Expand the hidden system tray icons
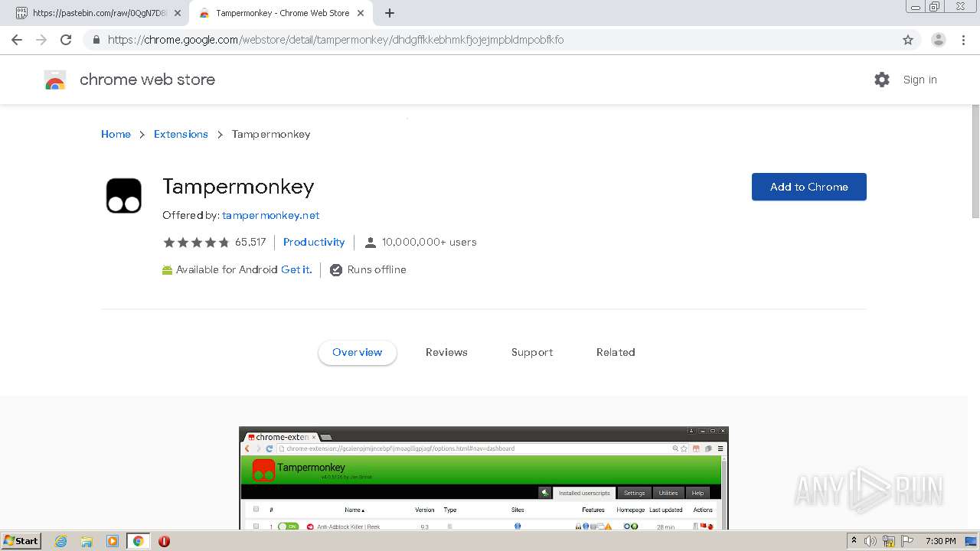The width and height of the screenshot is (980, 551). [854, 541]
